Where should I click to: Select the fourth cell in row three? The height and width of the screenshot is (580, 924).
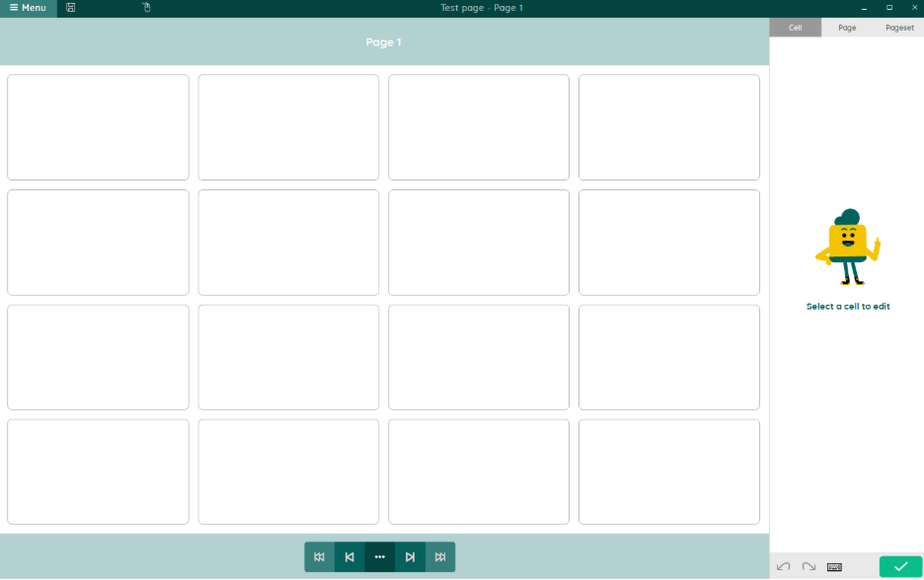pyautogui.click(x=669, y=357)
